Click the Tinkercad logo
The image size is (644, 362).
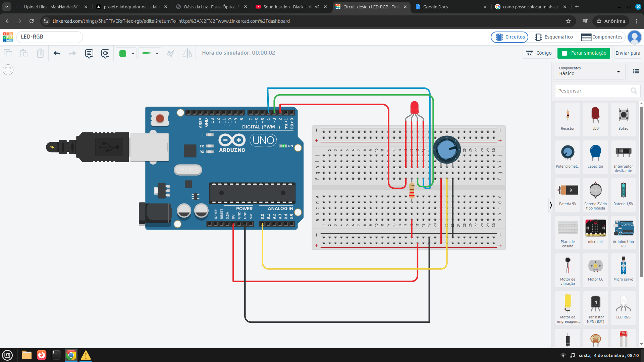click(x=8, y=37)
